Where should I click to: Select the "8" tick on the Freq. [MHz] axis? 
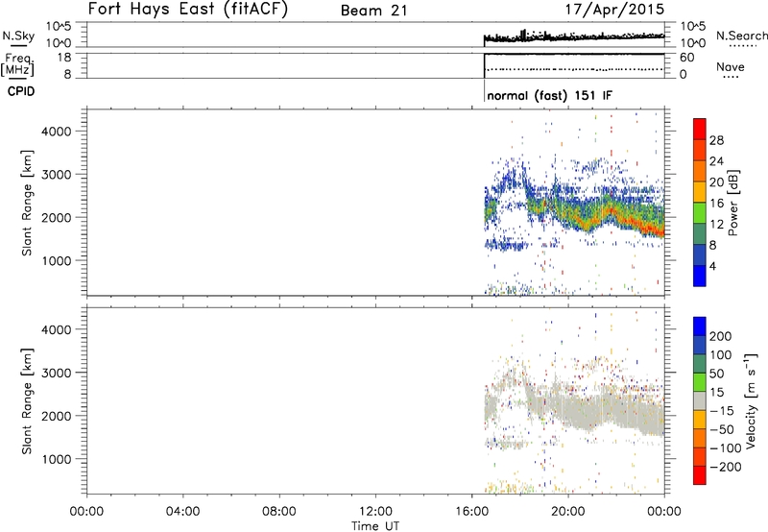(67, 74)
